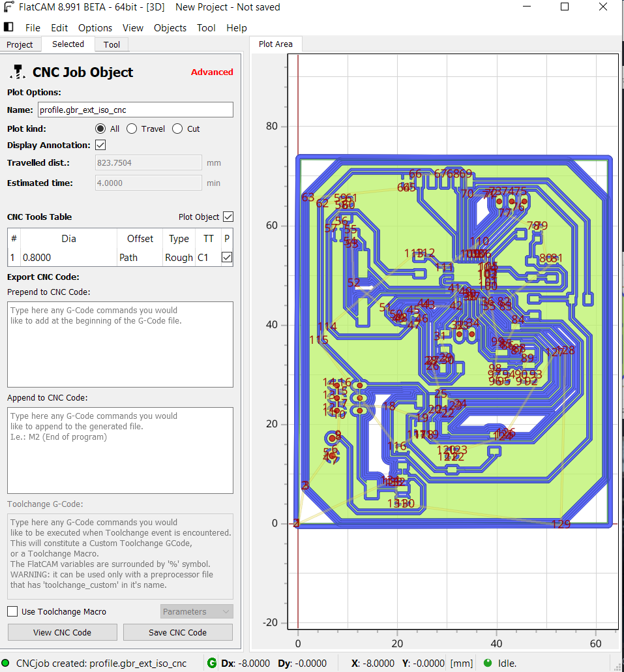Screen dimensions: 624x672
Task: Select the All plot kind radio
Action: [x=100, y=129]
